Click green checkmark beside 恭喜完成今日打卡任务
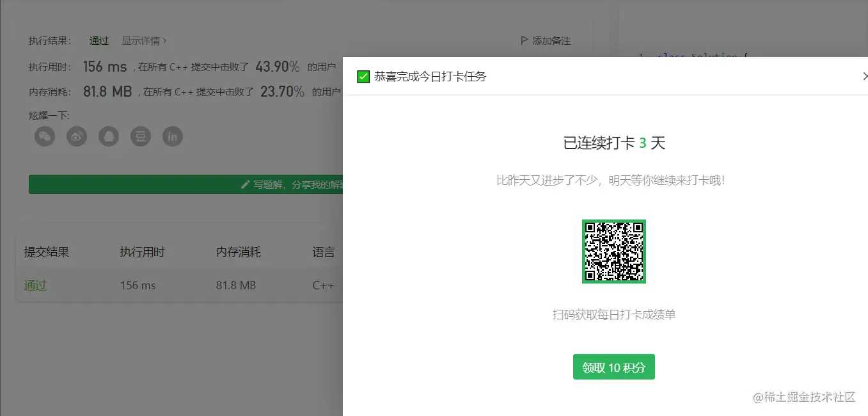This screenshot has height=416, width=868. point(363,77)
